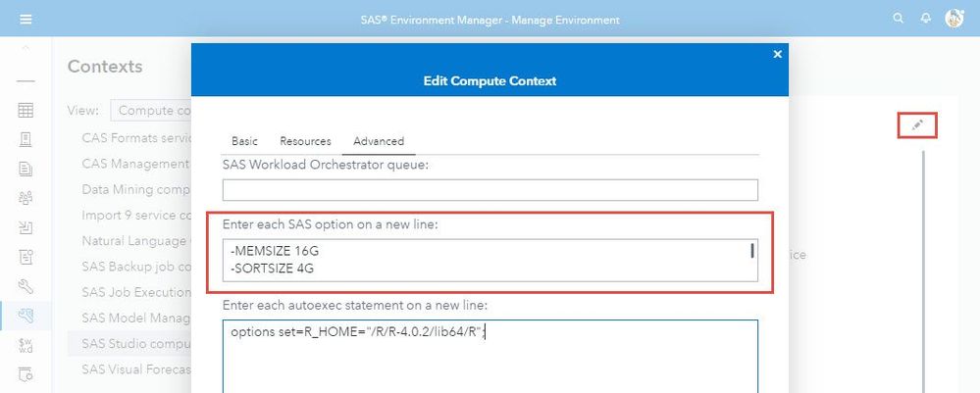Screen dimensions: 980x393
Task: Click into the autoexec statement text area
Action: point(490,358)
